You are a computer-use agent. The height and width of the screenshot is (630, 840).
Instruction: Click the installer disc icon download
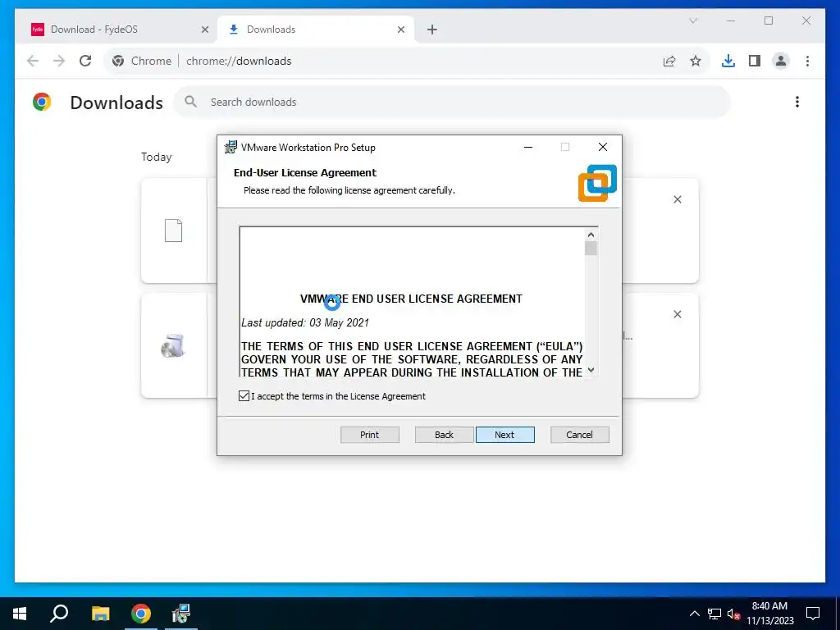(173, 345)
